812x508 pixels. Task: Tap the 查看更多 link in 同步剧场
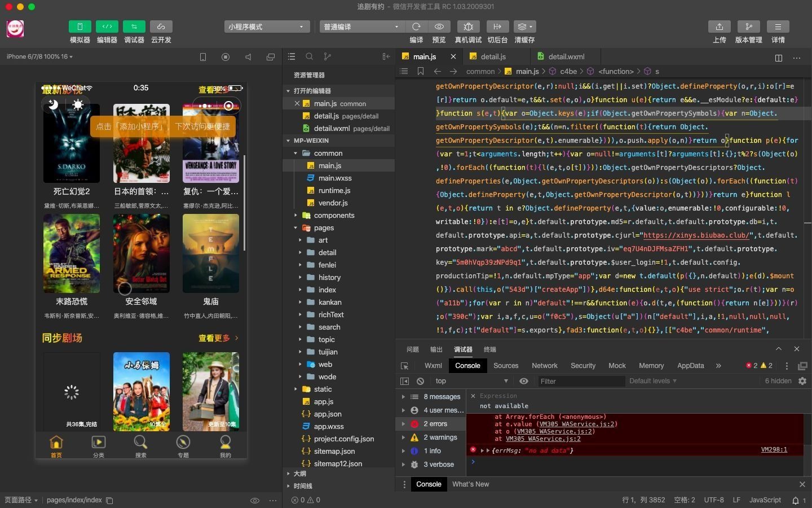coord(218,338)
